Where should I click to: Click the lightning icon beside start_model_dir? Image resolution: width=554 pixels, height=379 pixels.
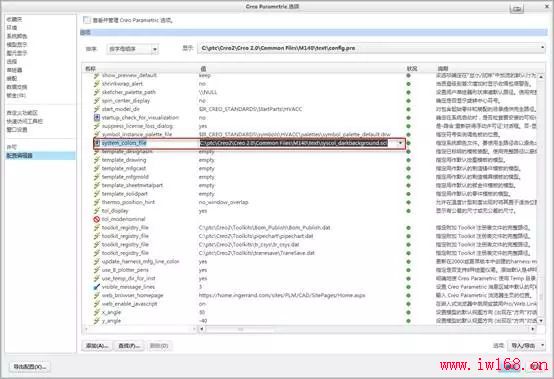coord(96,109)
